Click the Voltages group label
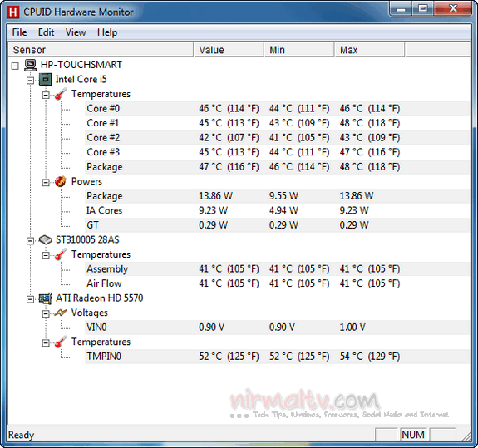 (89, 313)
